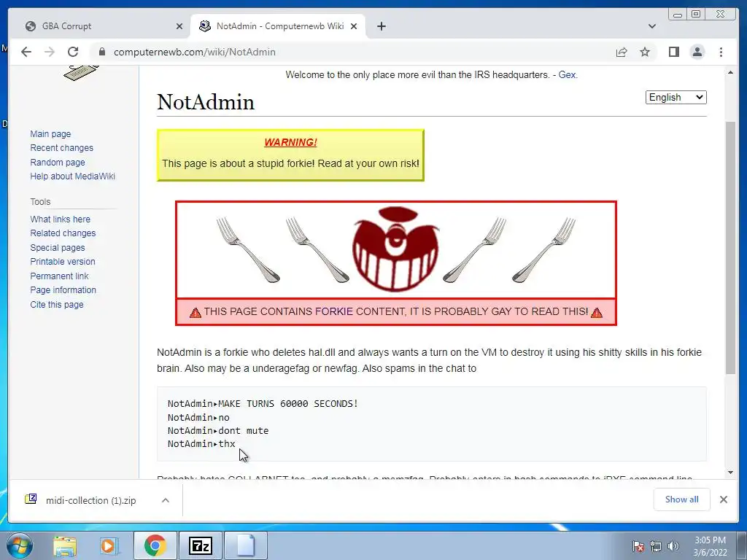The image size is (747, 560).
Task: Share this page using the share icon
Action: click(x=622, y=52)
